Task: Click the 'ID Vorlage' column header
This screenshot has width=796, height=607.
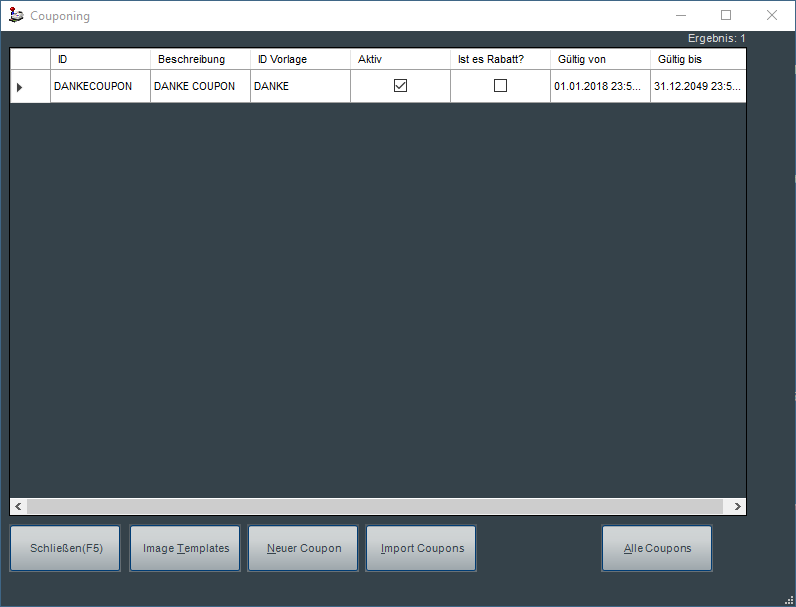Action: [300, 59]
